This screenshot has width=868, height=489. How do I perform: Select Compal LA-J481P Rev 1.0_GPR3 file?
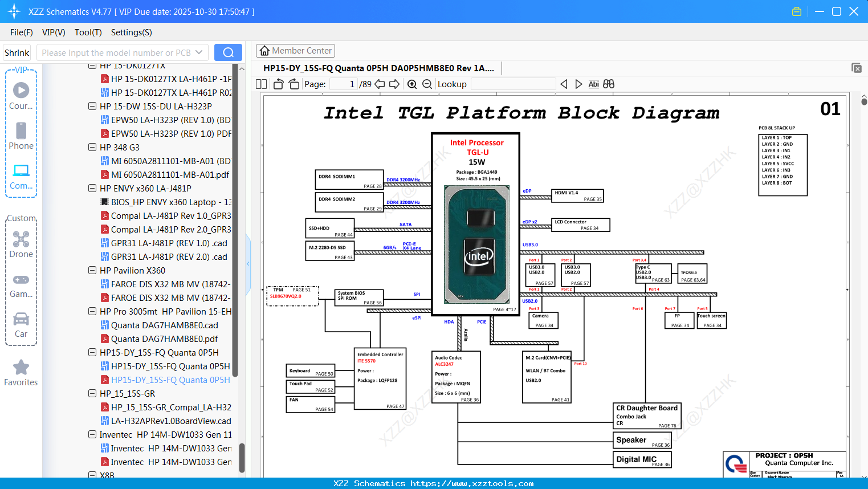[166, 216]
